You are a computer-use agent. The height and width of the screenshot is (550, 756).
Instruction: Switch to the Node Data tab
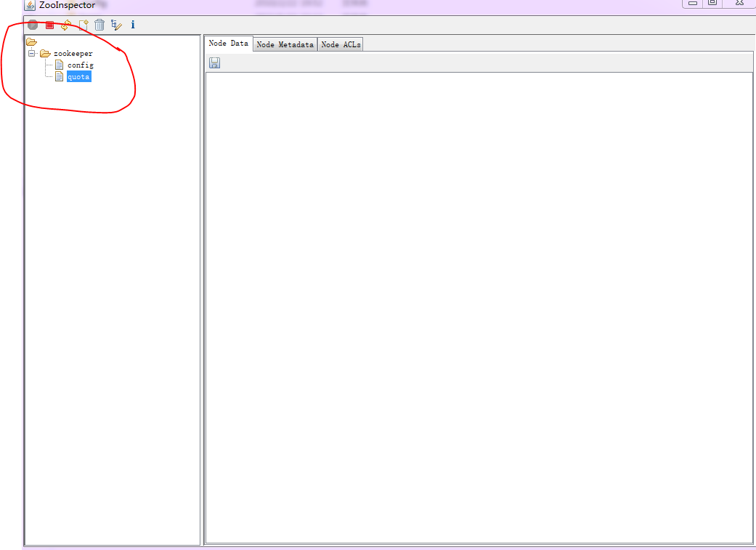click(x=229, y=44)
